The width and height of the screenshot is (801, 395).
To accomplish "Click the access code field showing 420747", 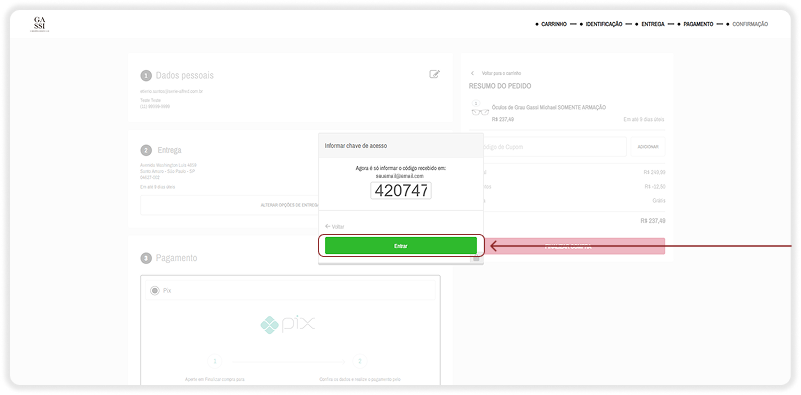I will (401, 191).
